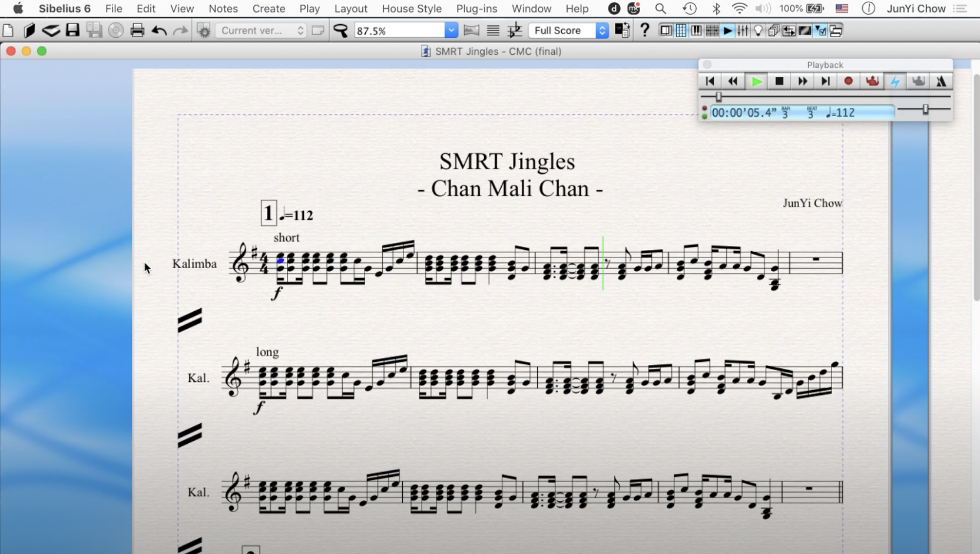The width and height of the screenshot is (980, 554).
Task: Click the Switch between score and part icon
Action: pos(622,31)
